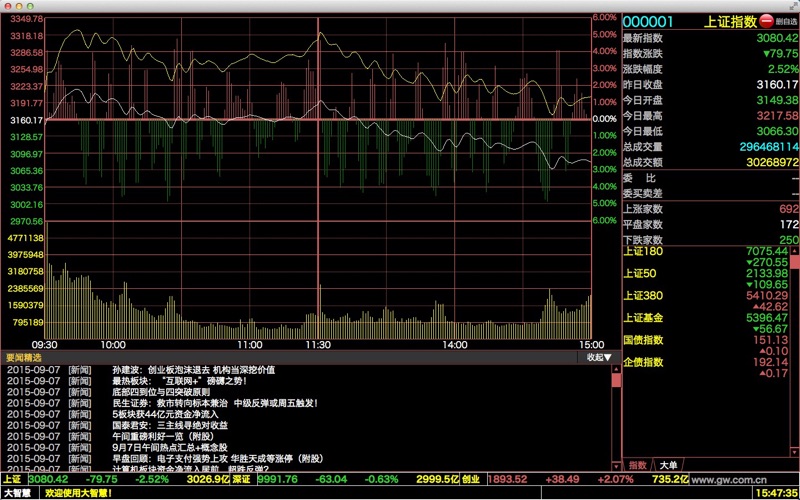This screenshot has height=500, width=800.
Task: Click the news list scroll-down arrow
Action: [x=615, y=466]
